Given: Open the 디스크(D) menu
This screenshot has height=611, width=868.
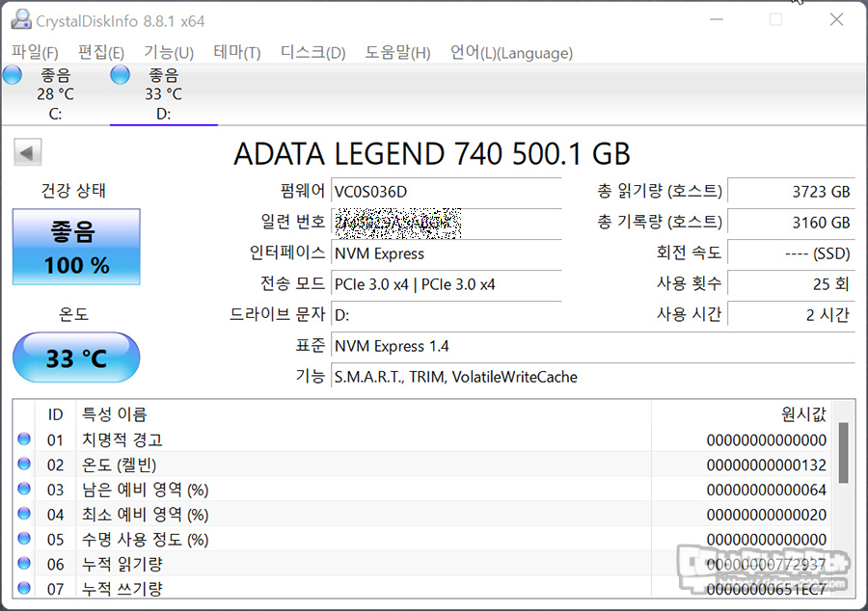Looking at the screenshot, I should 313,53.
